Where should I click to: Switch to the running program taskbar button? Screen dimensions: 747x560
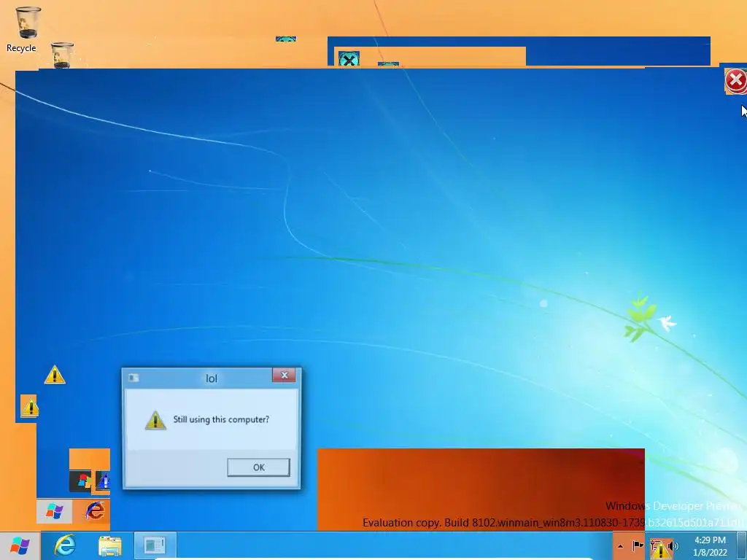pyautogui.click(x=155, y=545)
